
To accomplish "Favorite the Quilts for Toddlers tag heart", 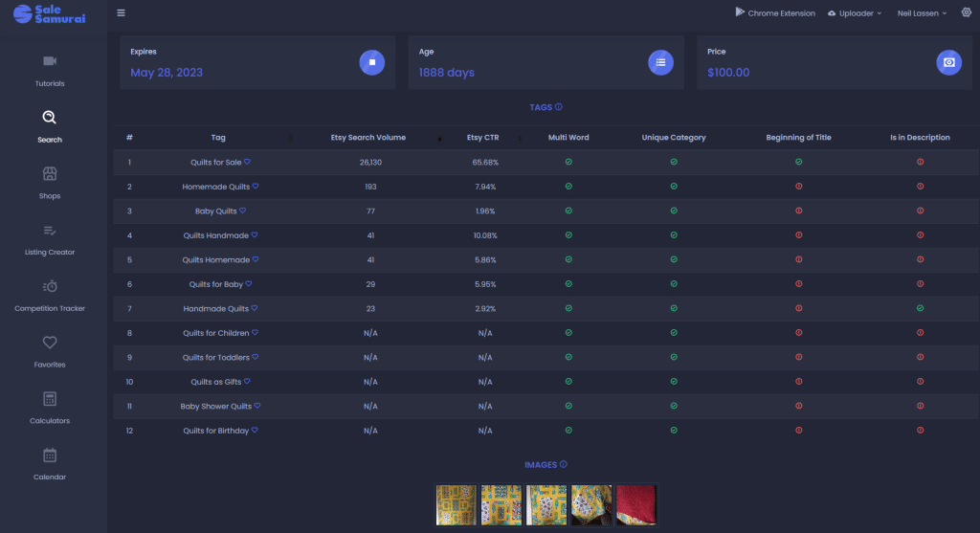I will point(256,357).
